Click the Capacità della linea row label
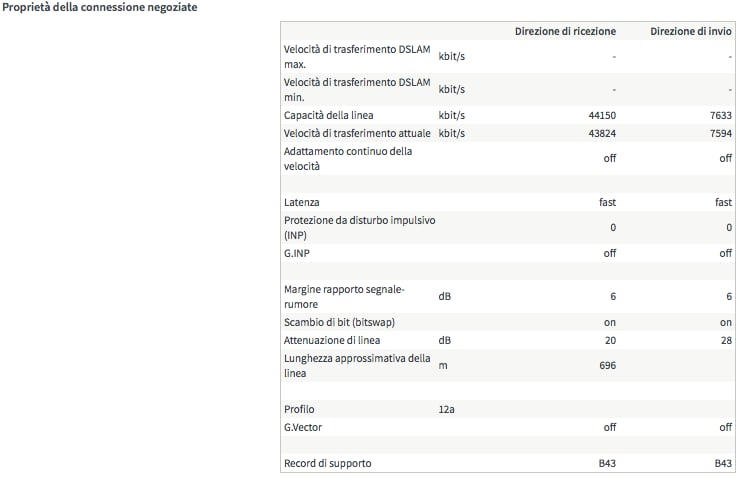744x481 pixels. point(329,115)
